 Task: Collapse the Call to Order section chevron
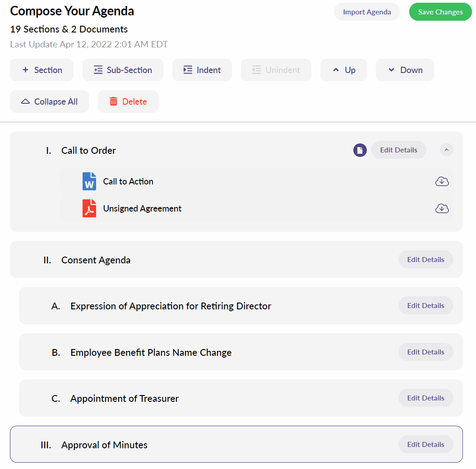pyautogui.click(x=446, y=150)
